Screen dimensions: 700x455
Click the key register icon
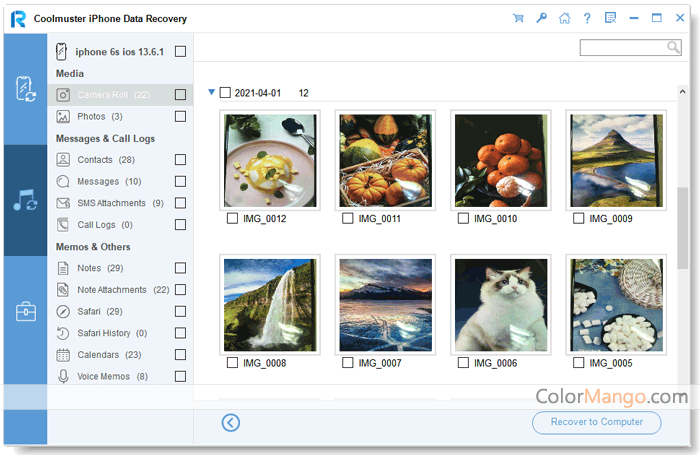pos(541,18)
